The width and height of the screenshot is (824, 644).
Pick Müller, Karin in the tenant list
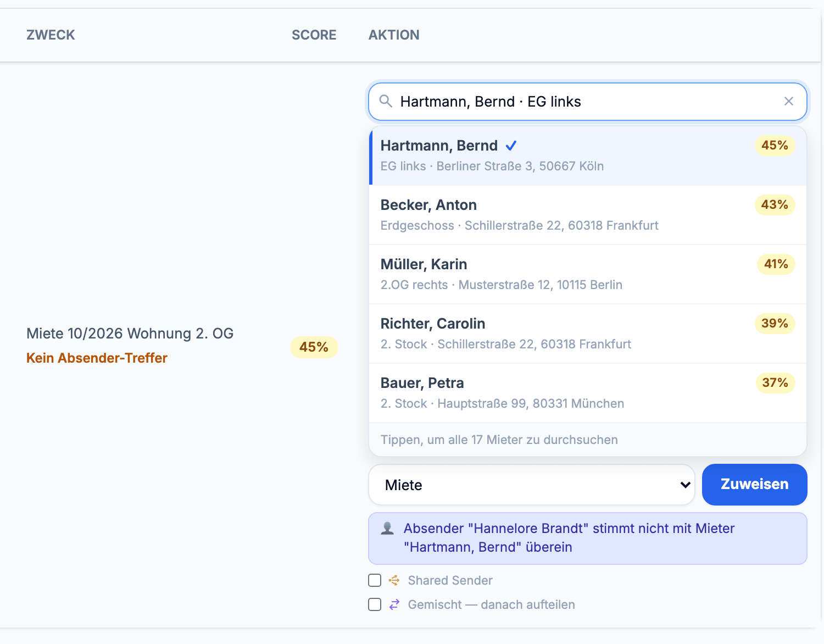588,274
